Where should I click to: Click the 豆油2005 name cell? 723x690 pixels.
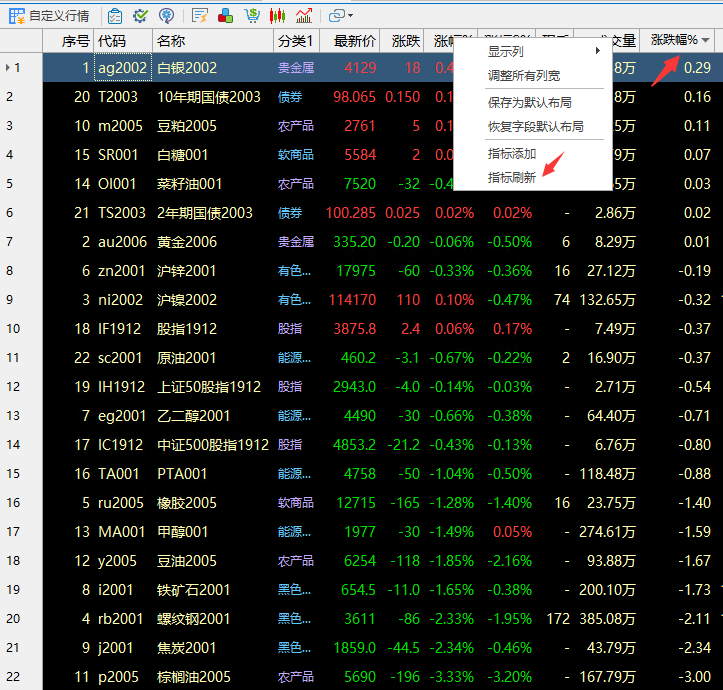tap(187, 561)
